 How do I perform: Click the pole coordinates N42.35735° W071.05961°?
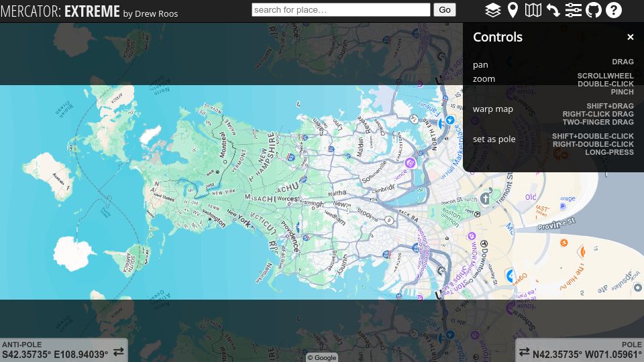(587, 355)
